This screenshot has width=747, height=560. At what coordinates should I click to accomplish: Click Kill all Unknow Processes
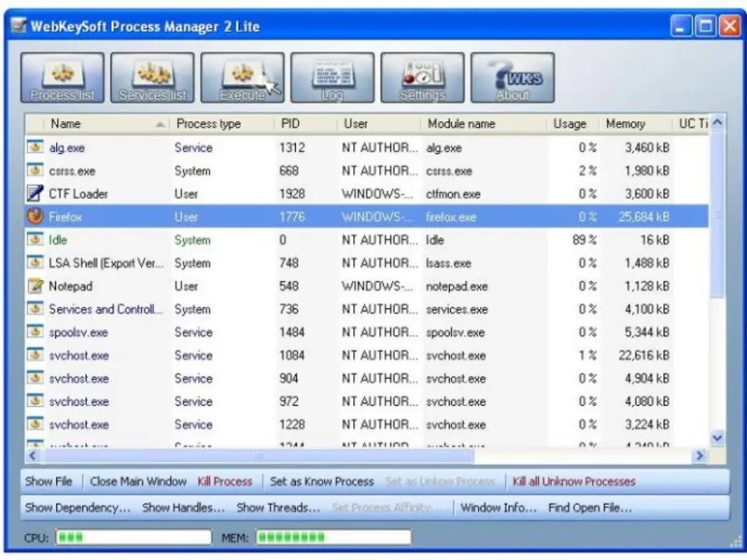pyautogui.click(x=574, y=482)
